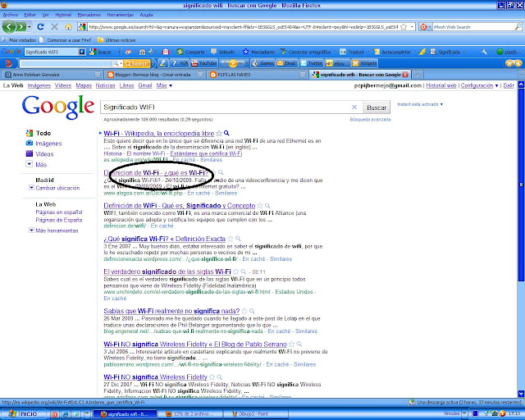The image size is (525, 420).
Task: Open Google Toolbar wrench settings
Action: (484, 52)
